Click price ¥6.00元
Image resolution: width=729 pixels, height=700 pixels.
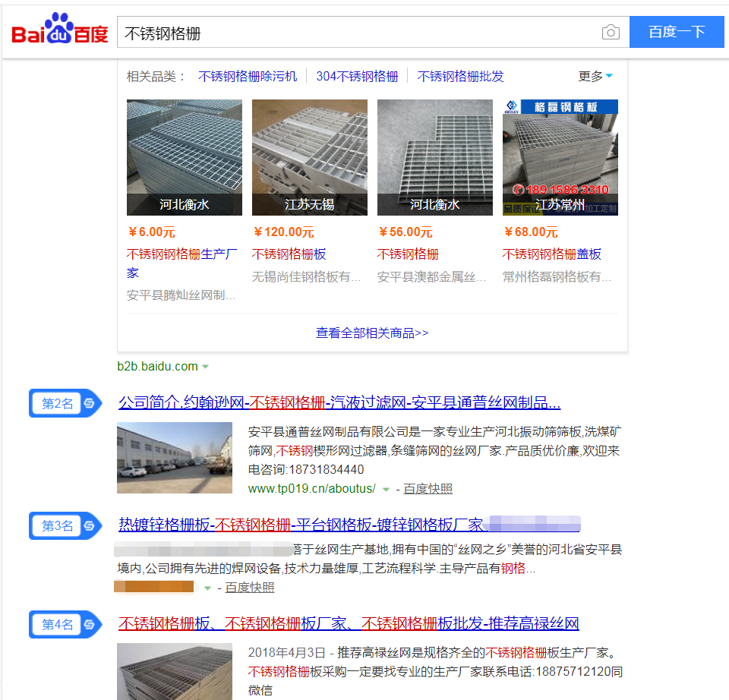pyautogui.click(x=152, y=232)
